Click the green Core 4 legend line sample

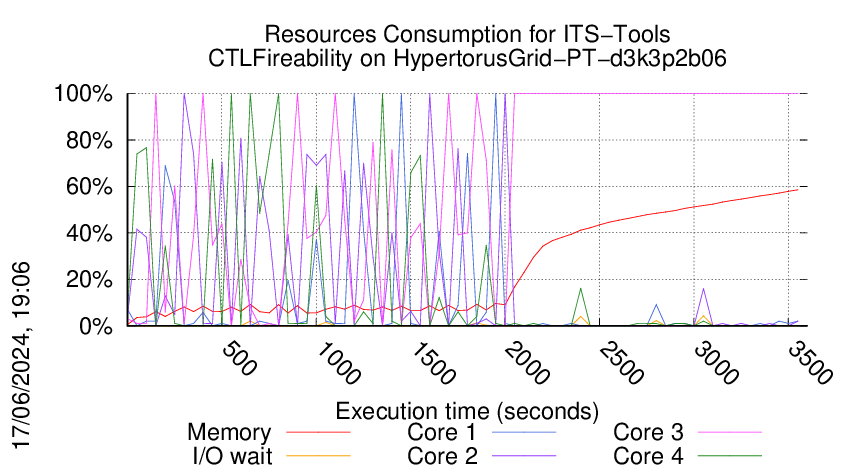pos(730,456)
